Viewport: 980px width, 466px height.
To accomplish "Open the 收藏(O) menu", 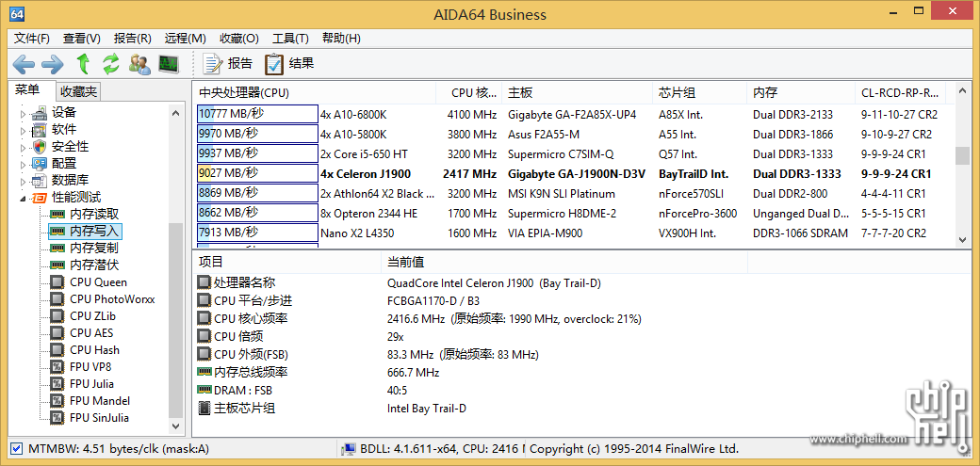I will pyautogui.click(x=239, y=38).
